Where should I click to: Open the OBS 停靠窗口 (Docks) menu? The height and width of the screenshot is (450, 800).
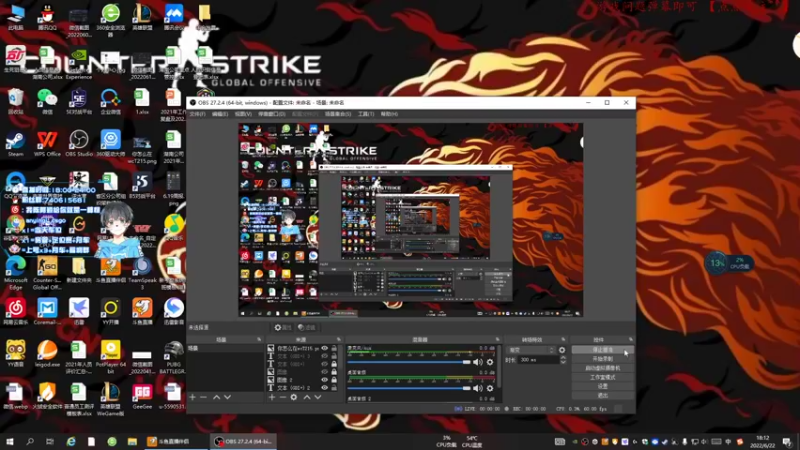point(271,114)
